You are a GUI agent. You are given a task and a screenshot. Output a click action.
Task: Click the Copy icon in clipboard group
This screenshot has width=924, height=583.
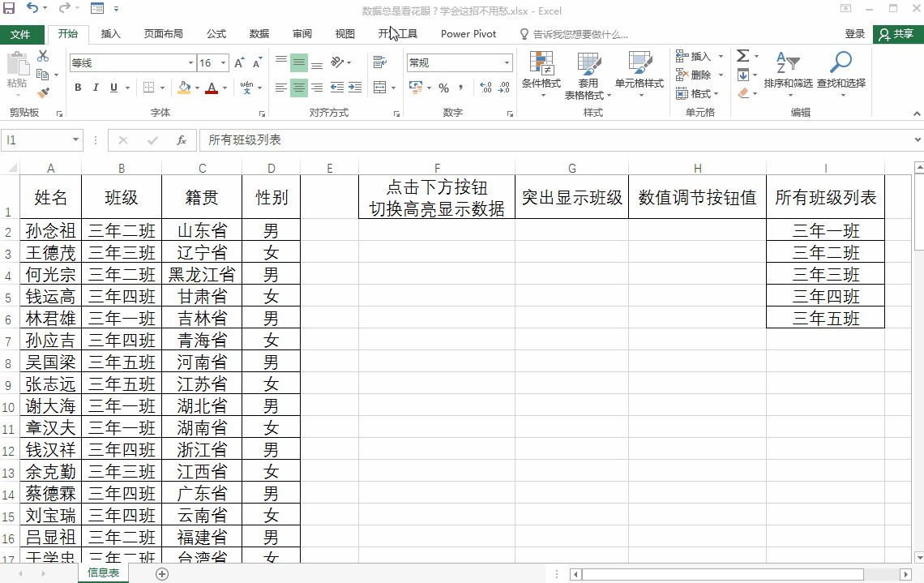(42, 75)
